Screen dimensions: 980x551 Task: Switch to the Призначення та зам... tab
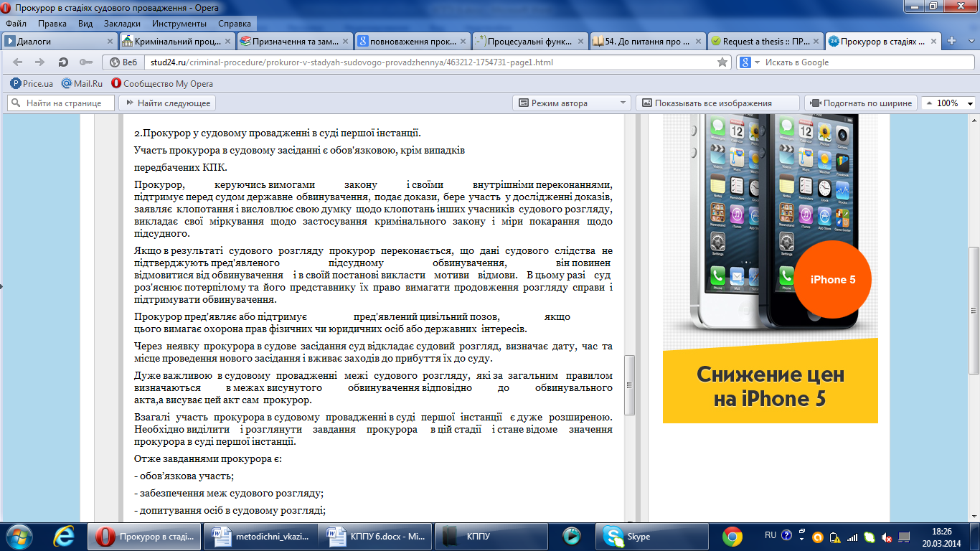(x=295, y=42)
